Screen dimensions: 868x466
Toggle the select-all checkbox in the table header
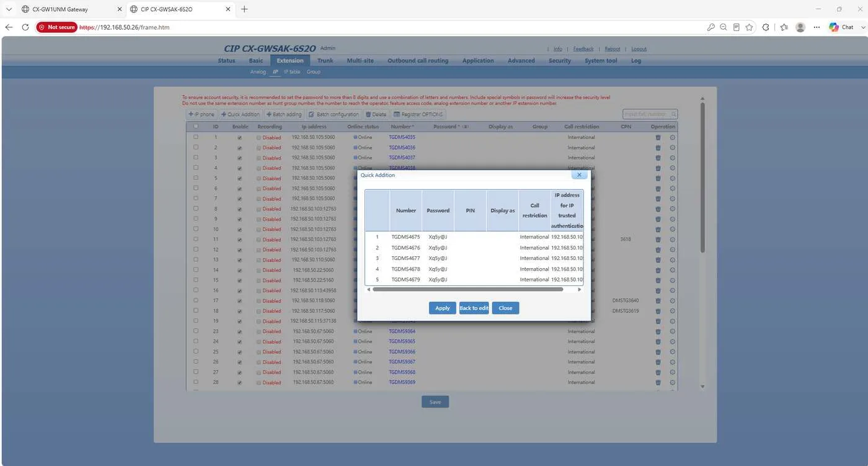[196, 126]
